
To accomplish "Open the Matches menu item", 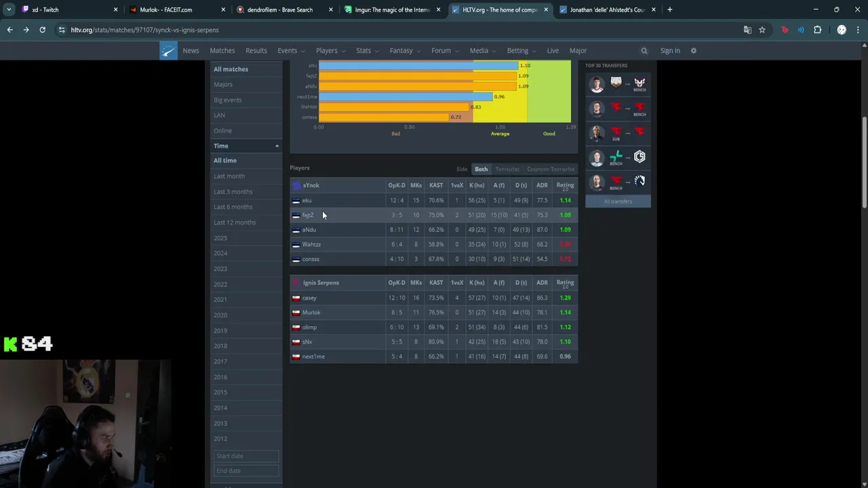I will pyautogui.click(x=222, y=51).
